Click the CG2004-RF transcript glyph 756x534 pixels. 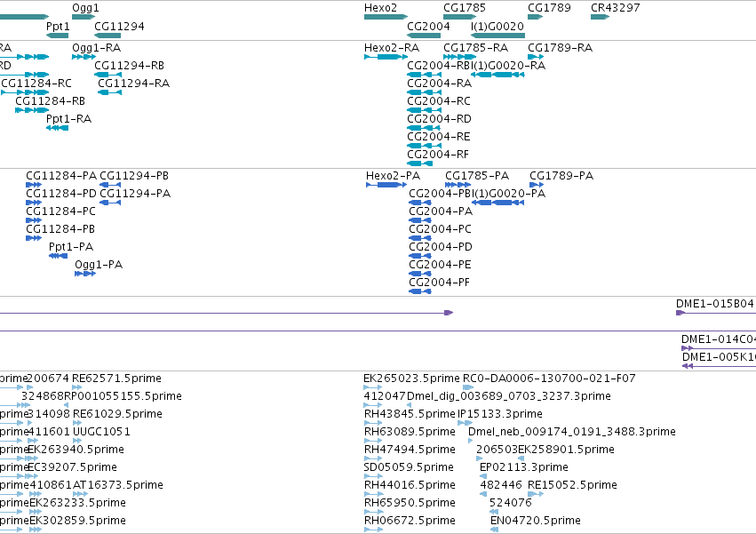420,163
